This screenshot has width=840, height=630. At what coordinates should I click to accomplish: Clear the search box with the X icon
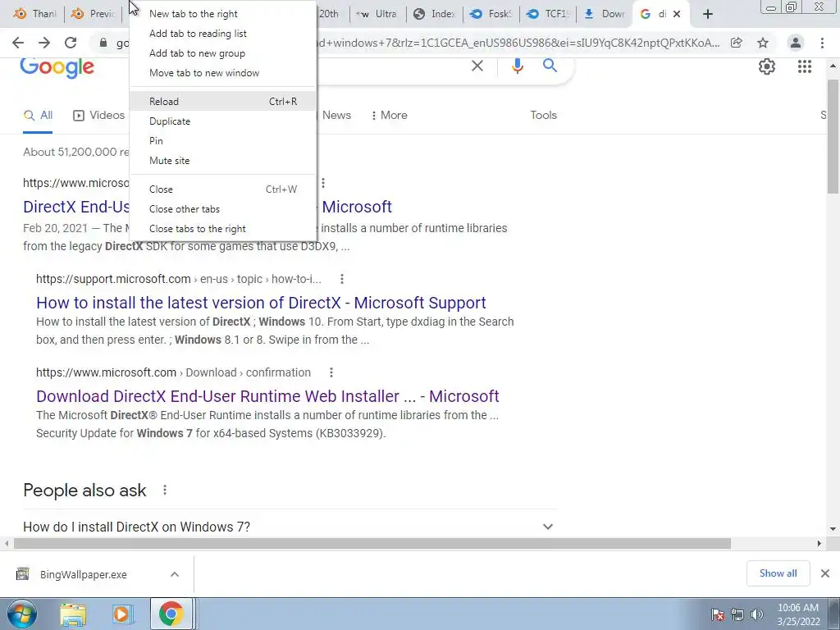pos(477,66)
